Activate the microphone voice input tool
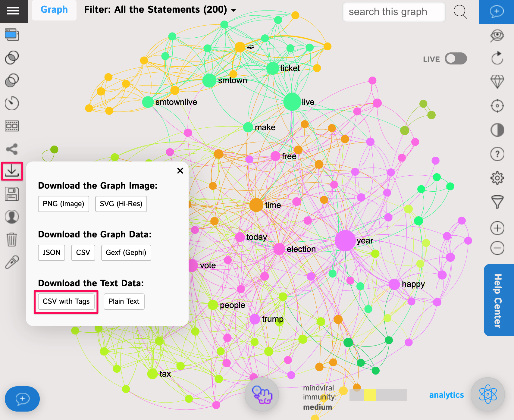 (x=12, y=262)
